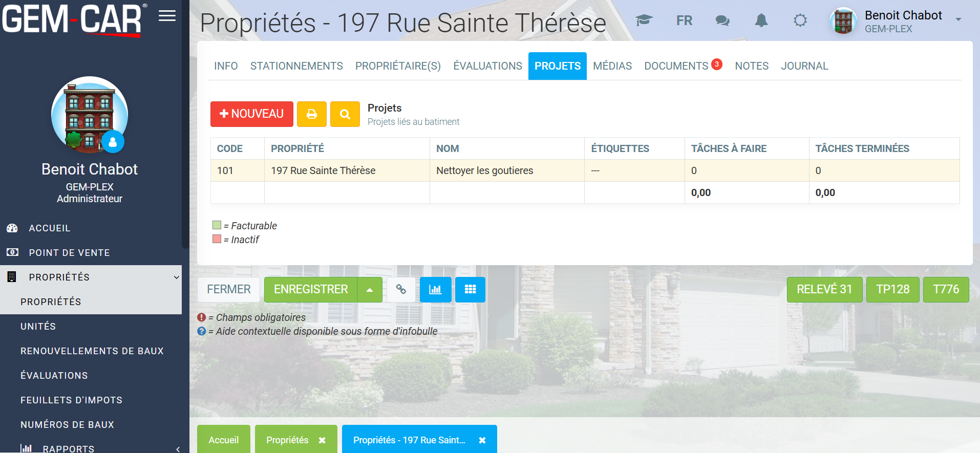Click the red Nouveau button
980x453 pixels.
tap(251, 114)
